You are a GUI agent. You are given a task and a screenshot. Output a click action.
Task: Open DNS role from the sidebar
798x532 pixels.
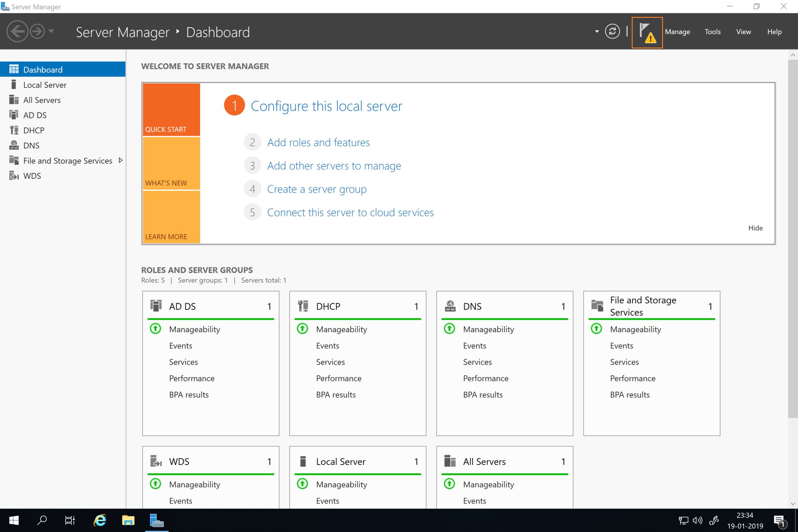coord(31,146)
